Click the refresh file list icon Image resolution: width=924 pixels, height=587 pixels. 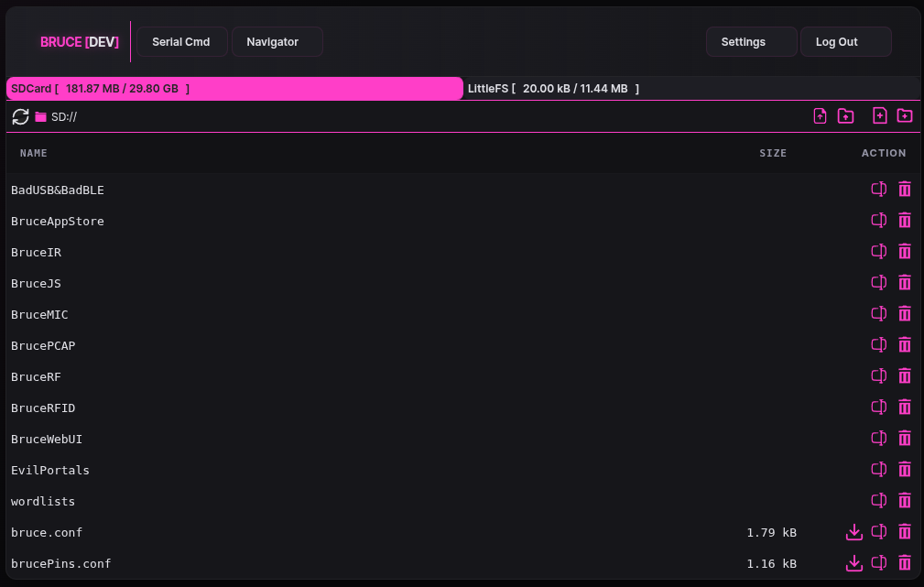click(21, 116)
